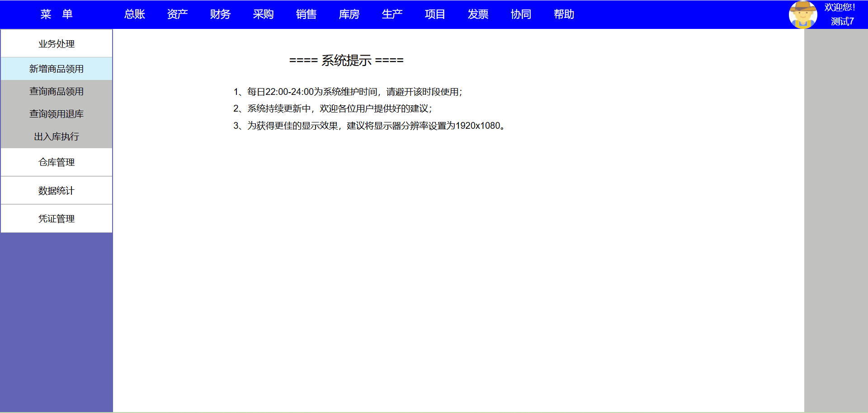Open the 帮助 menu
This screenshot has width=868, height=413.
(564, 14)
